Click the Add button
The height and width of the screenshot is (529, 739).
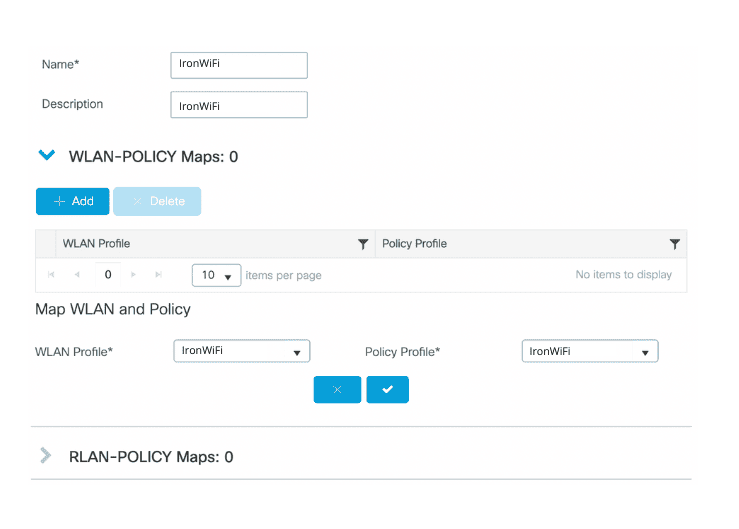[x=72, y=201]
